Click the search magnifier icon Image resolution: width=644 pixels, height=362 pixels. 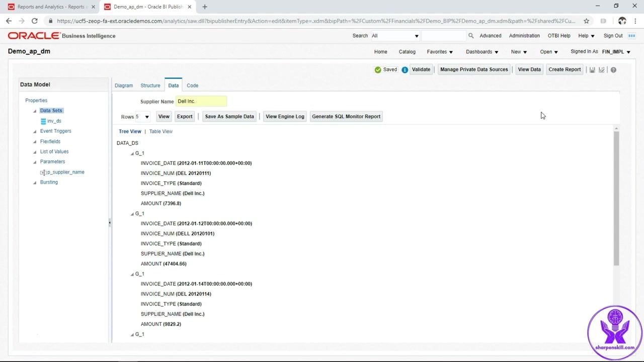(x=471, y=36)
